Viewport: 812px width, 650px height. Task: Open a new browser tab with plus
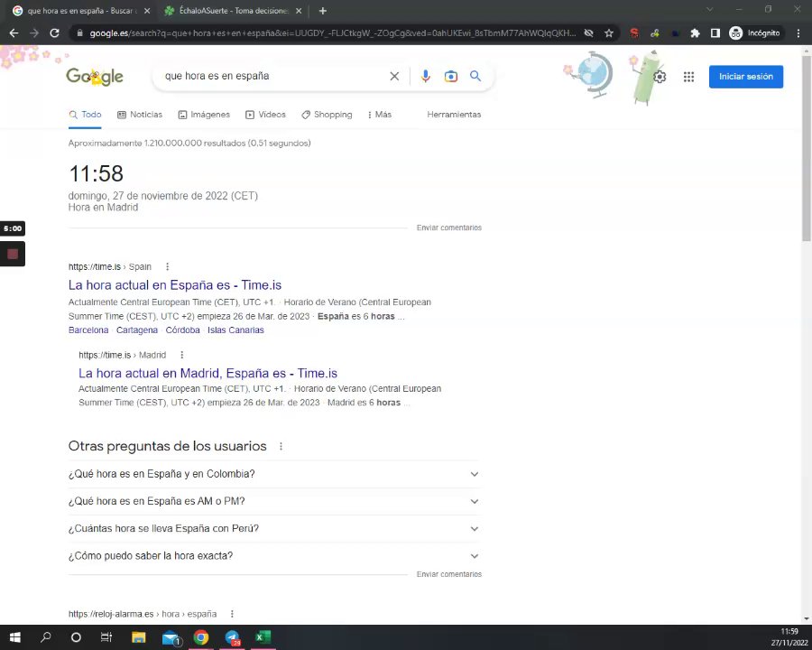[x=323, y=11]
